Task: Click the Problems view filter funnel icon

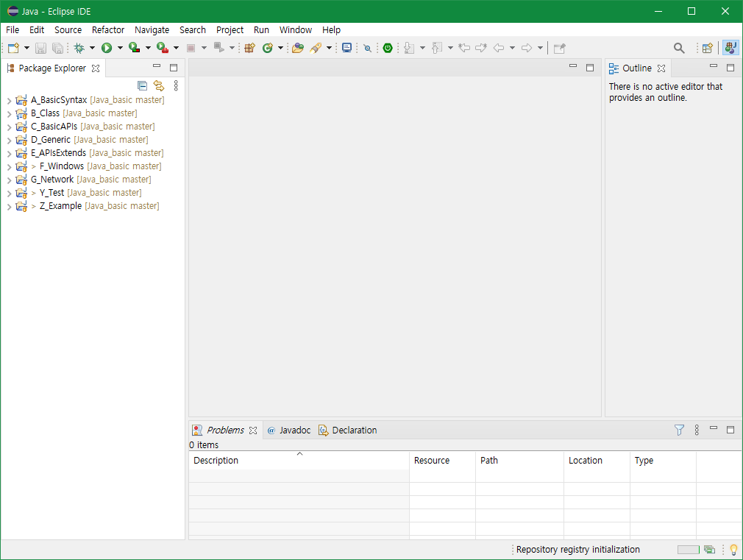Action: pyautogui.click(x=679, y=430)
